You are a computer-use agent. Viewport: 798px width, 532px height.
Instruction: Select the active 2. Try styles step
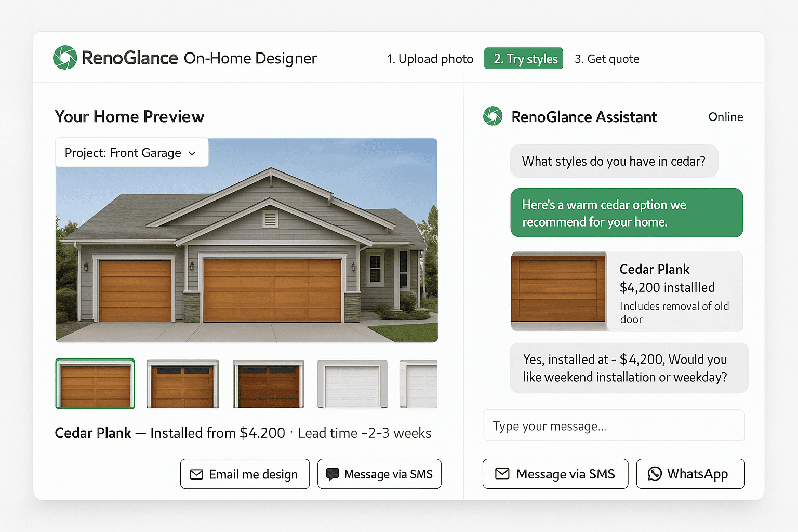(523, 58)
